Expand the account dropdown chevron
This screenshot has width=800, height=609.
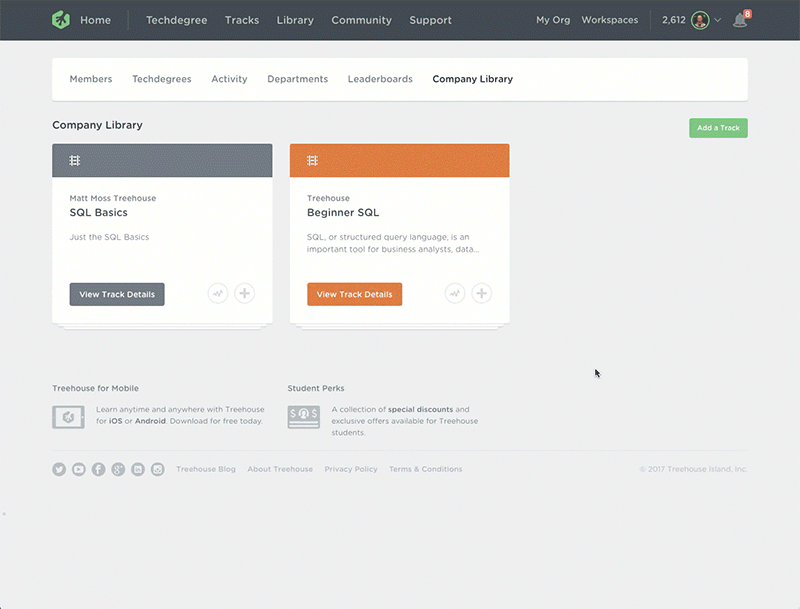click(x=717, y=20)
